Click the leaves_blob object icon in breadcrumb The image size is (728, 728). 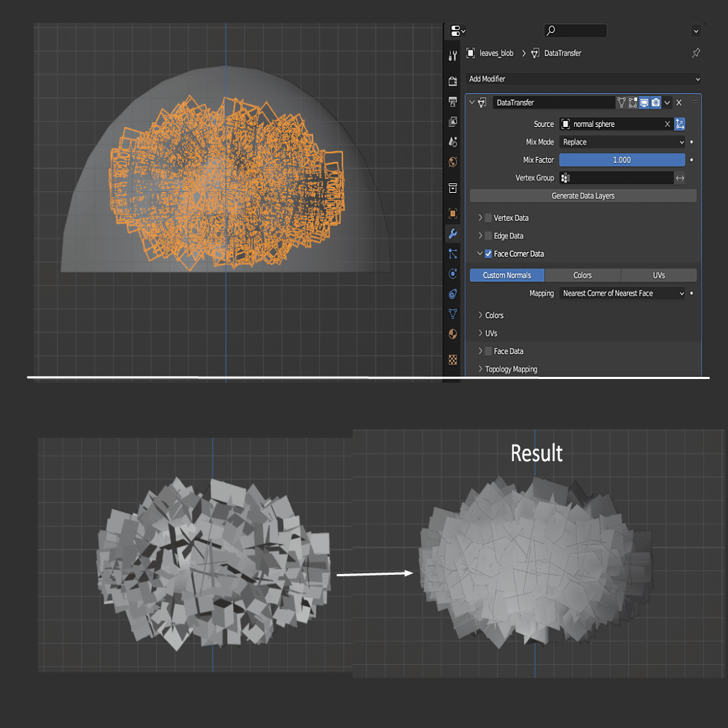[x=471, y=53]
